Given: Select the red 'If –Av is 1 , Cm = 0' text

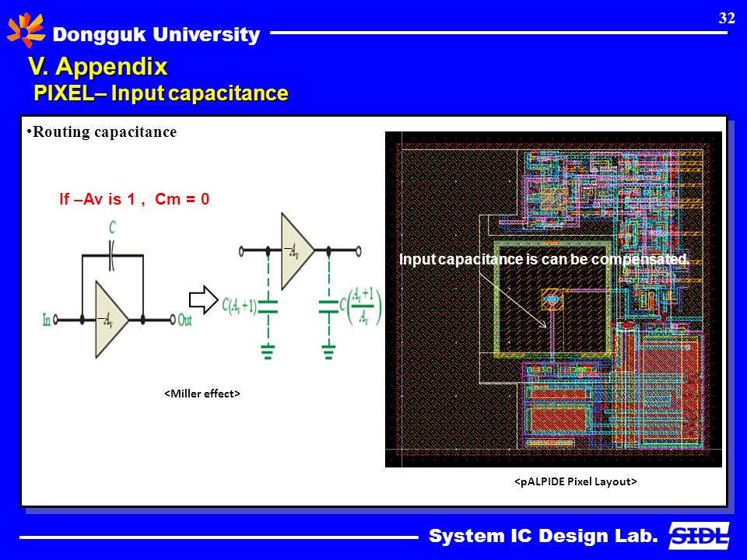Looking at the screenshot, I should (135, 199).
